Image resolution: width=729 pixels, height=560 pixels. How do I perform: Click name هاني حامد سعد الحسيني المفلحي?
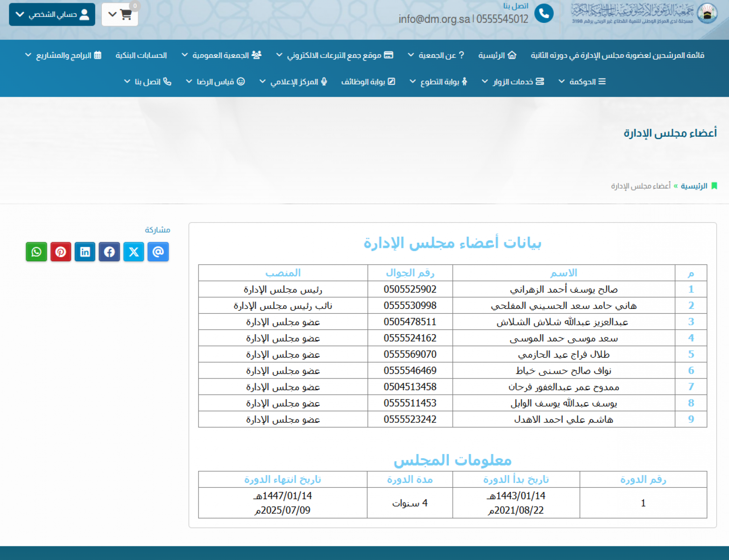click(x=564, y=306)
